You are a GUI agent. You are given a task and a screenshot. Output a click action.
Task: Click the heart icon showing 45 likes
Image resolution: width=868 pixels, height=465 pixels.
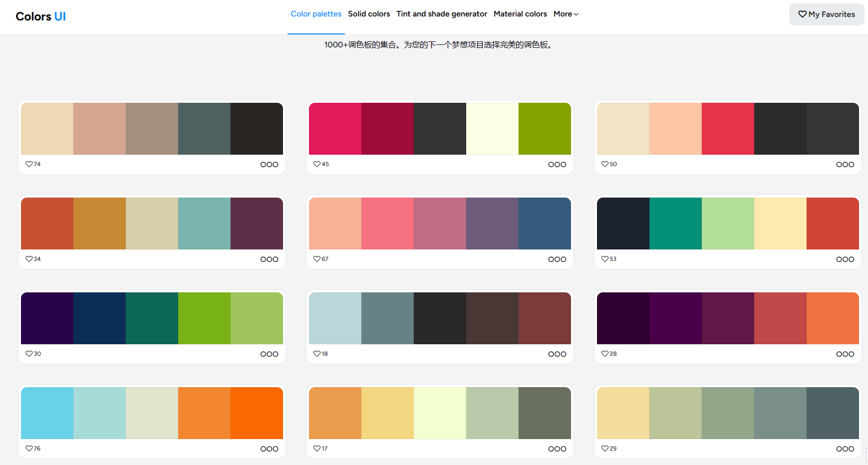point(317,164)
